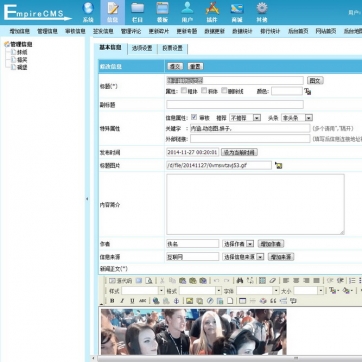Click the editor Find binoculars icon
This screenshot has width=362, height=362.
tap(239, 281)
